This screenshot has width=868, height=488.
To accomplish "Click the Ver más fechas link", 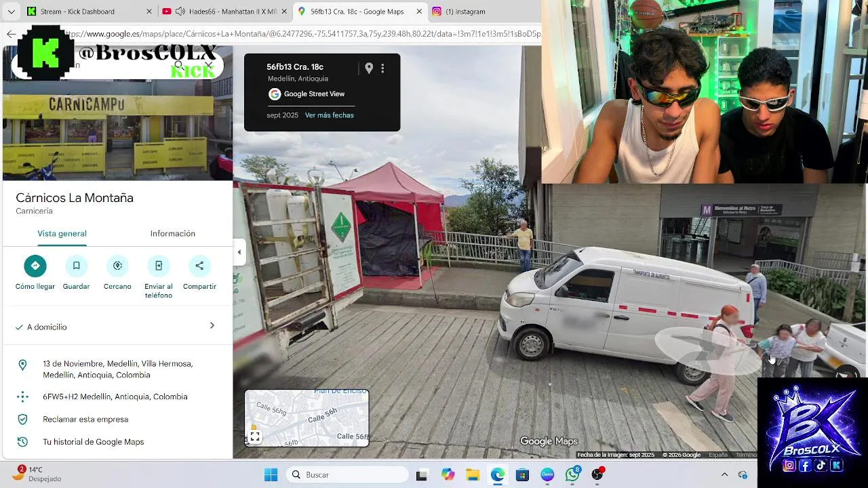I will pyautogui.click(x=330, y=115).
